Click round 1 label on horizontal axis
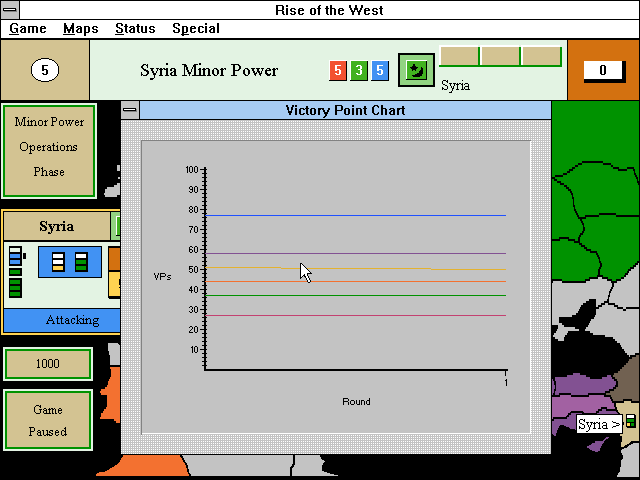 coord(506,383)
